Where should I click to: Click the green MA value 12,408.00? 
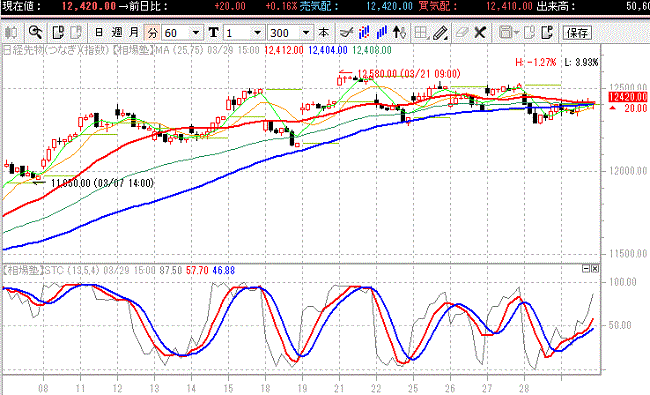[x=372, y=51]
